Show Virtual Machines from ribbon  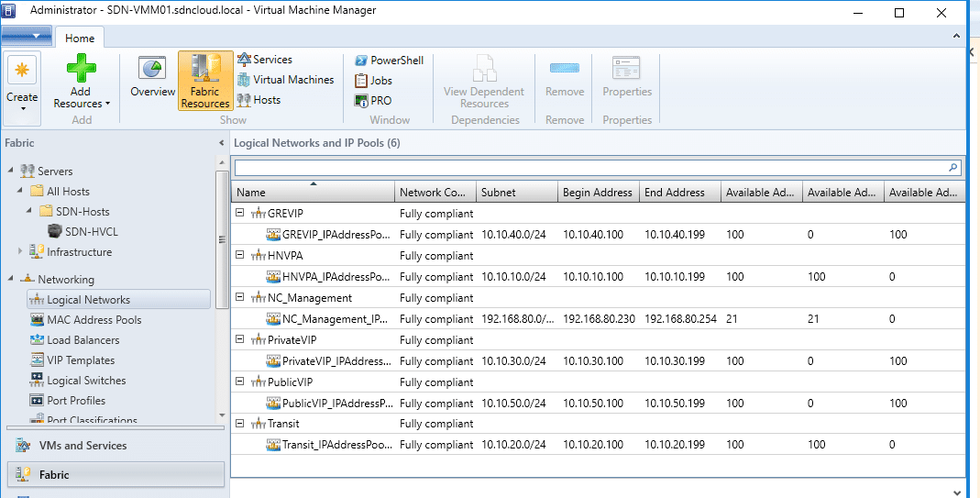pos(286,80)
